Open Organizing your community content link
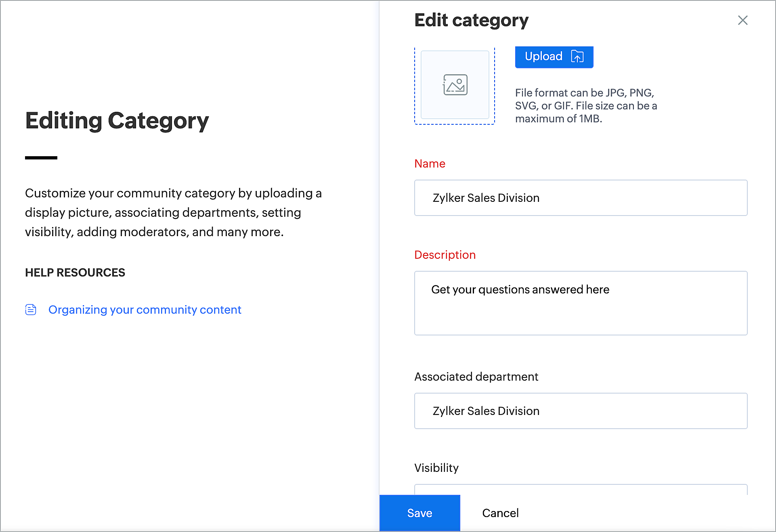This screenshot has height=532, width=776. (145, 310)
